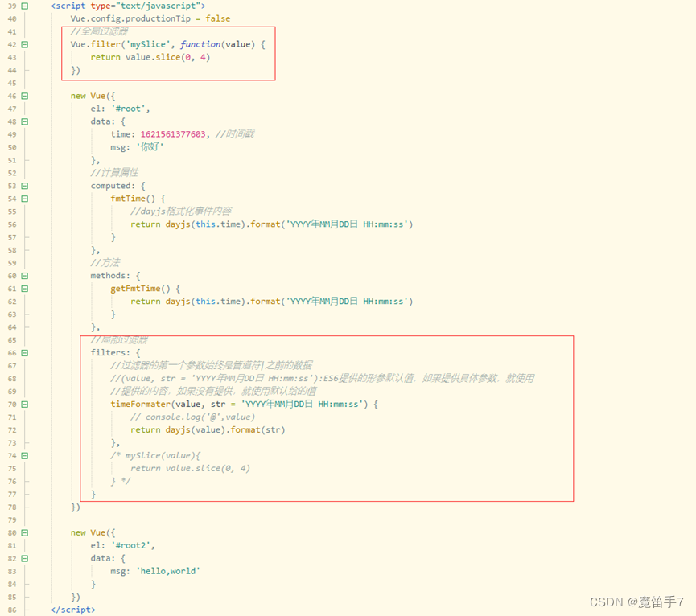Viewport: 696px width, 616px height.
Task: Click commented 'mySlice(value){' on line 74
Action: 163,455
